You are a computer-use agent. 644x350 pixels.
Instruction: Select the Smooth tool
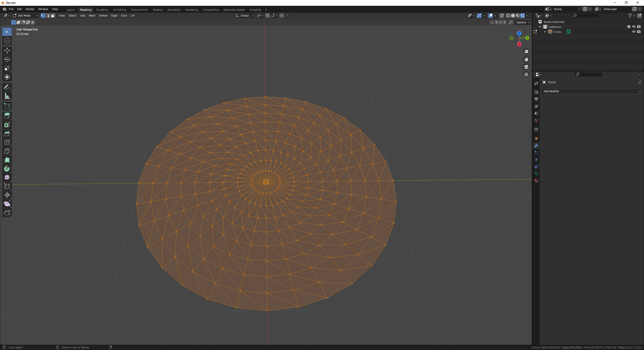7,178
